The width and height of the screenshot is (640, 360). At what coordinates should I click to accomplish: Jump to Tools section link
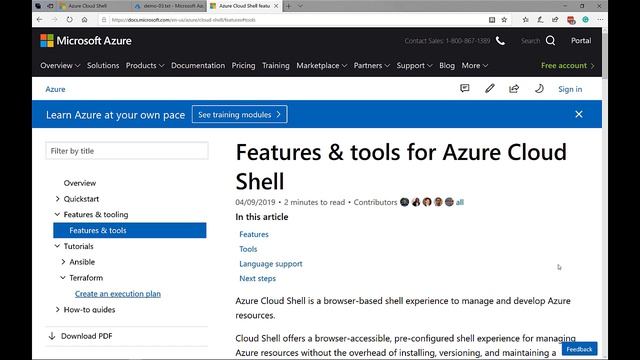248,249
